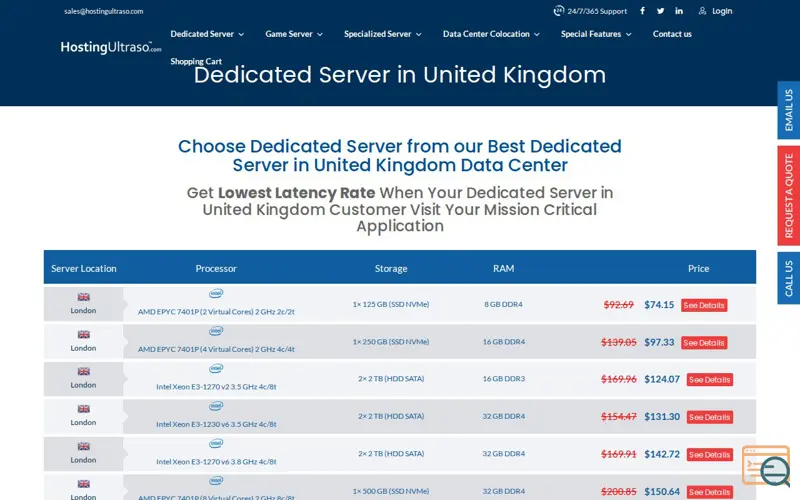Click 'Dedicated Server in United Kingdom' heading

[x=400, y=76]
